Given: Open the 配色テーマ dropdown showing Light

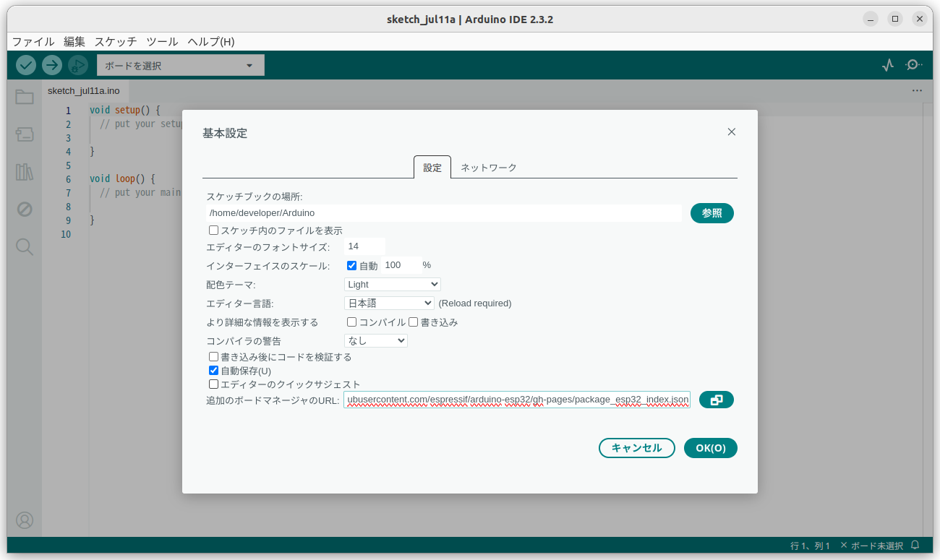Looking at the screenshot, I should (x=392, y=284).
